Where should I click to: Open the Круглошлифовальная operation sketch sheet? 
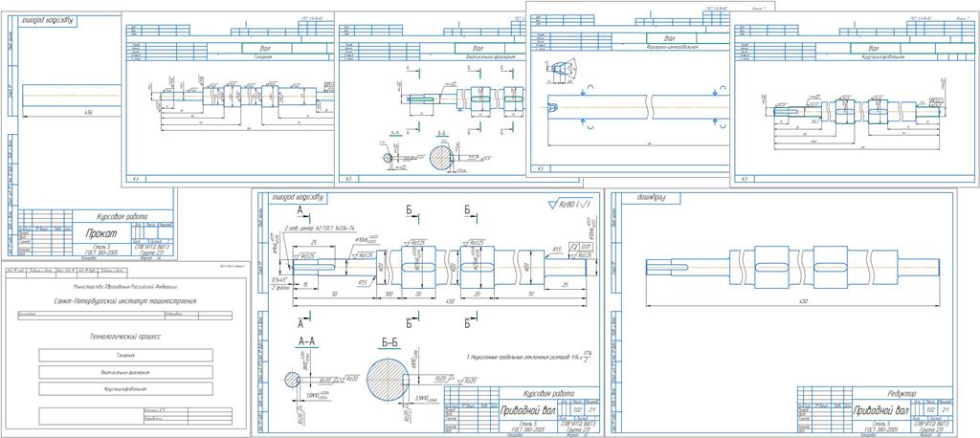[855, 99]
